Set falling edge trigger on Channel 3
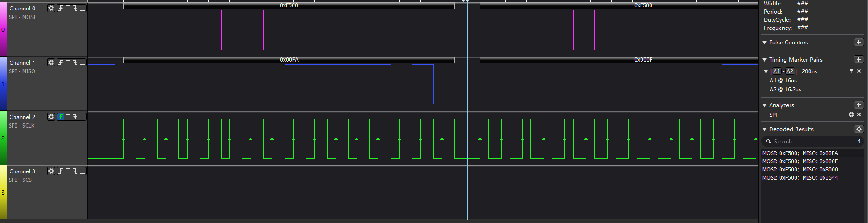The height and width of the screenshot is (223, 868). tap(75, 171)
